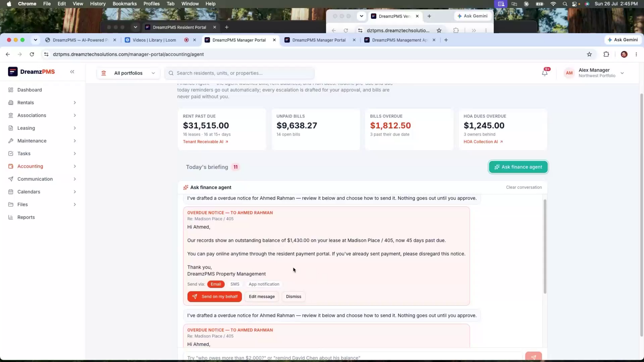The height and width of the screenshot is (362, 644).
Task: Expand the Rentals submenu chevron
Action: click(x=75, y=102)
